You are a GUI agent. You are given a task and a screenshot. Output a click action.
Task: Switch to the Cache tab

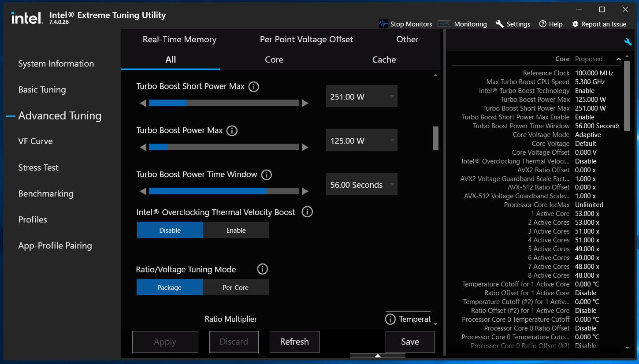click(x=384, y=59)
